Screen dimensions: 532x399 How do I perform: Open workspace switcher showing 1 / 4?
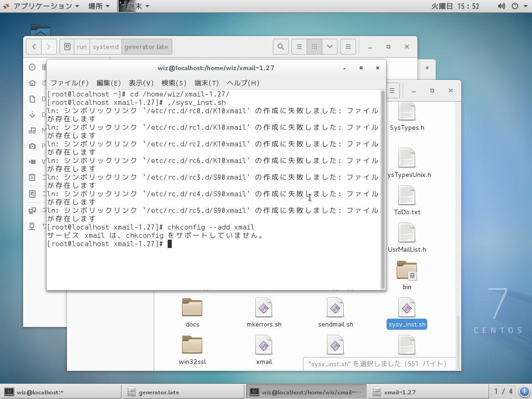(x=503, y=392)
